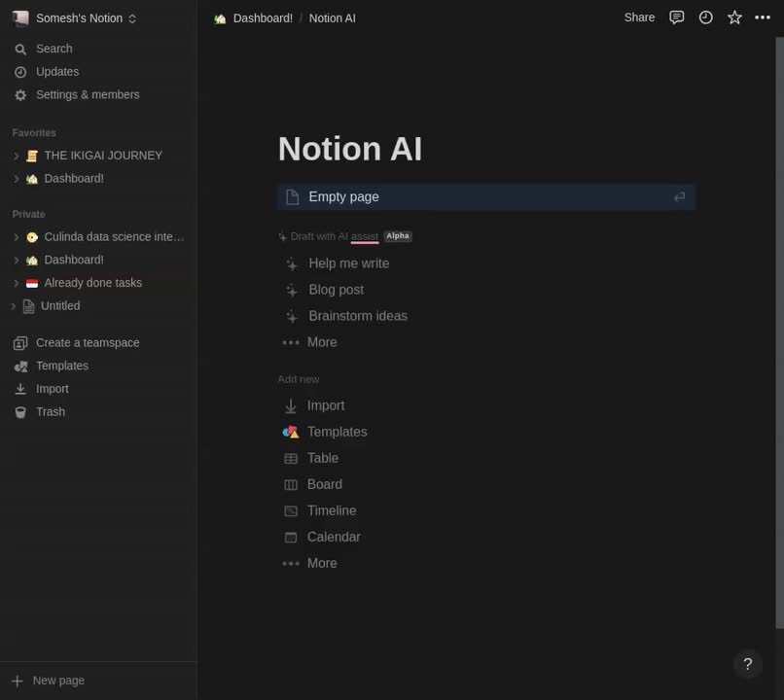The height and width of the screenshot is (700, 784).
Task: Click the Timeline icon
Action: (x=291, y=511)
